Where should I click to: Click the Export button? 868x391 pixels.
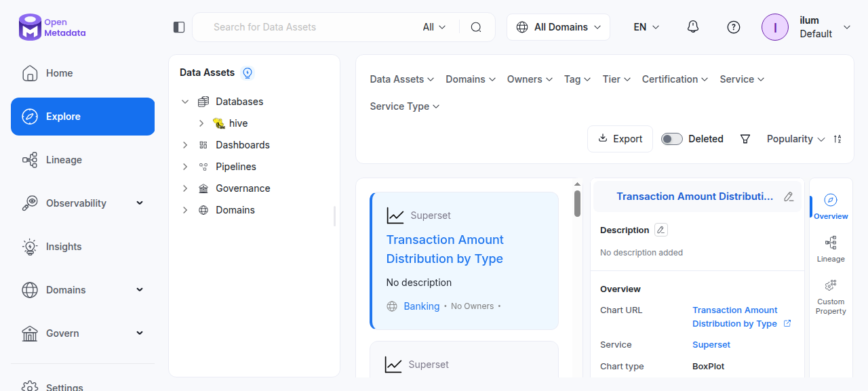coord(620,139)
